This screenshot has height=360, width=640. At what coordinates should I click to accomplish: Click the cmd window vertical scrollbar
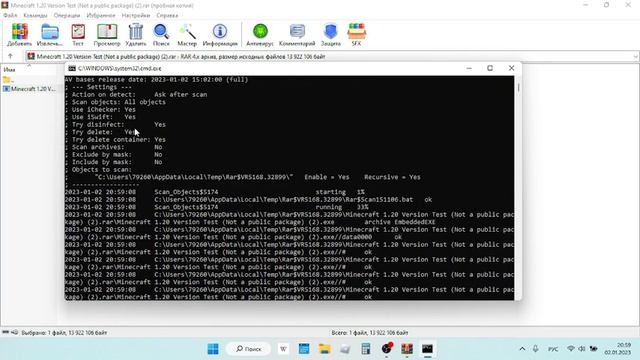pyautogui.click(x=518, y=188)
